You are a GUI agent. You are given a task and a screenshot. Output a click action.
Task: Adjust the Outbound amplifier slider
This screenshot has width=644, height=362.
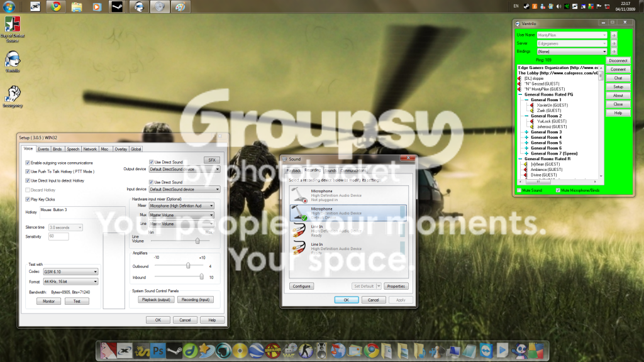(x=188, y=266)
